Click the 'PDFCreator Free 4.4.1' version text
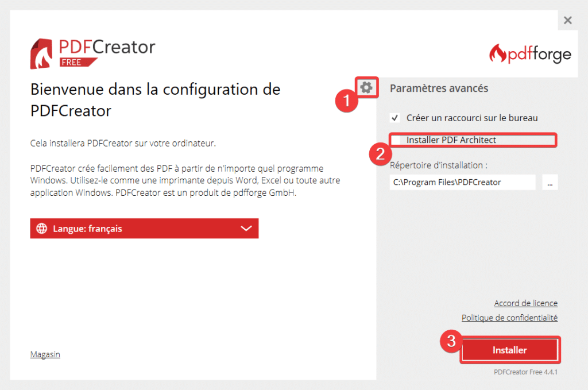 (525, 372)
